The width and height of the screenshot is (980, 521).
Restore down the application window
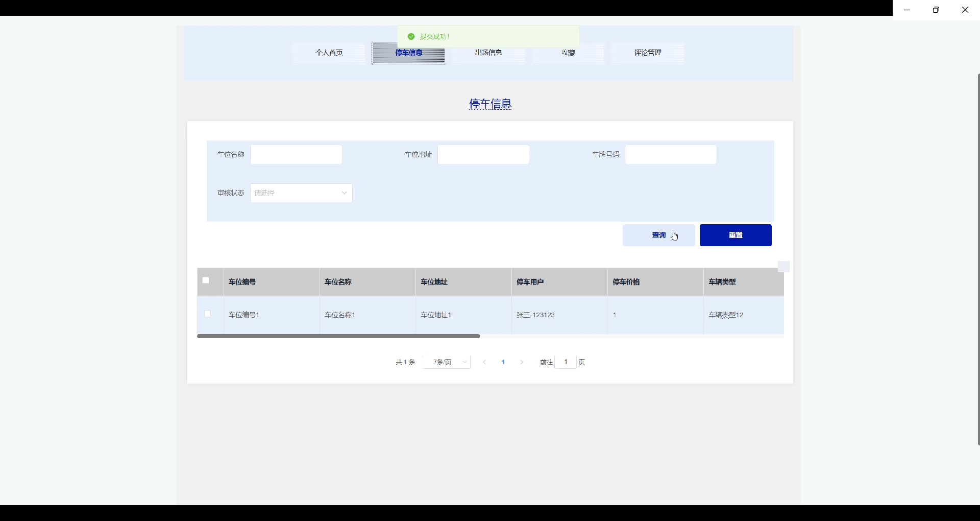click(936, 10)
